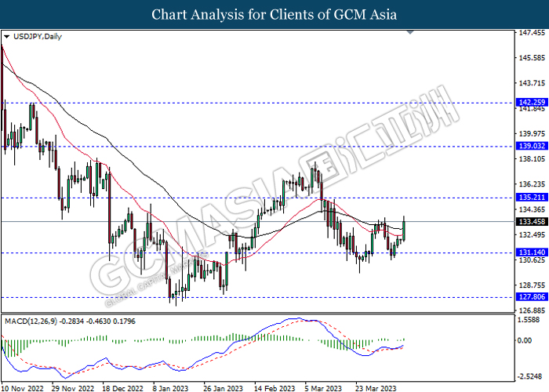The image size is (549, 392).
Task: Click the 14 Feb 2023 date label
Action: pos(274,388)
